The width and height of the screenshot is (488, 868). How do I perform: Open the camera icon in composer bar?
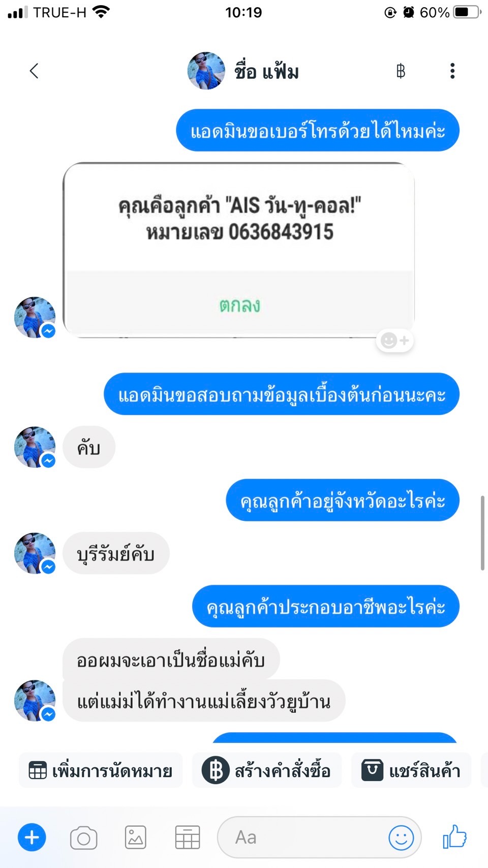pos(84,837)
